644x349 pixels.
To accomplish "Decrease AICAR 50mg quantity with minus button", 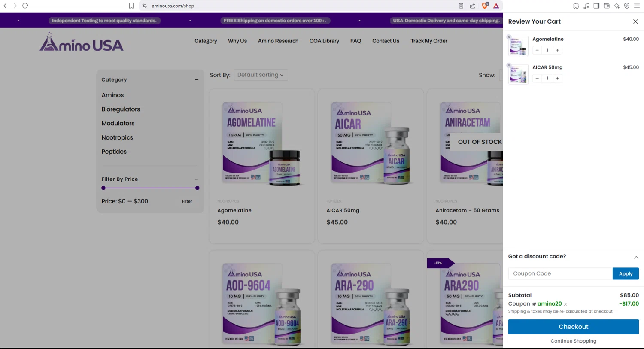I will tap(537, 79).
